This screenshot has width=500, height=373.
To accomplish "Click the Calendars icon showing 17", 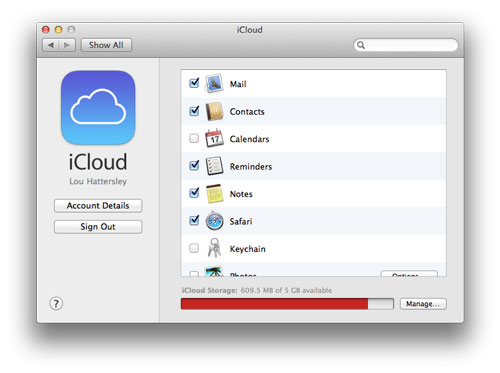I will tap(214, 138).
